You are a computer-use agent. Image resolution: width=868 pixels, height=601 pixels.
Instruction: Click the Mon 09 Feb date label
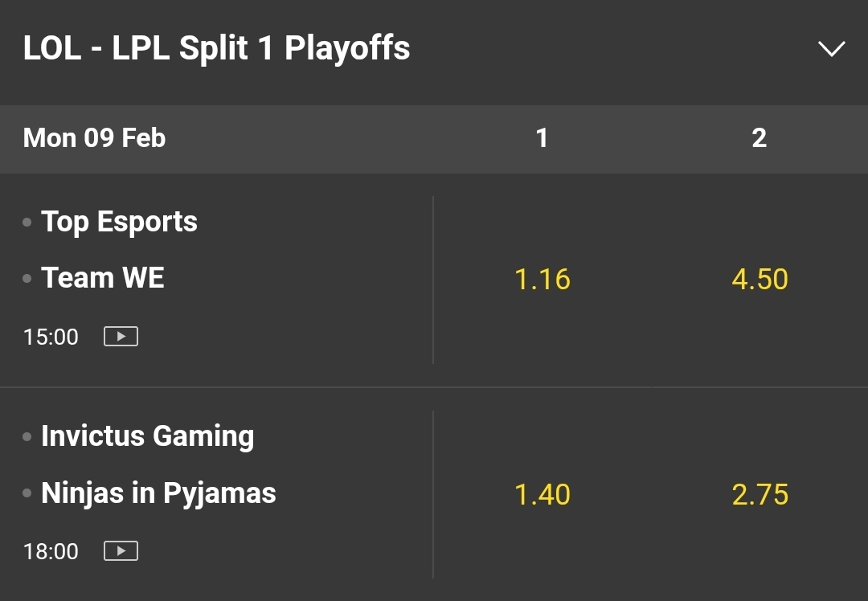94,138
